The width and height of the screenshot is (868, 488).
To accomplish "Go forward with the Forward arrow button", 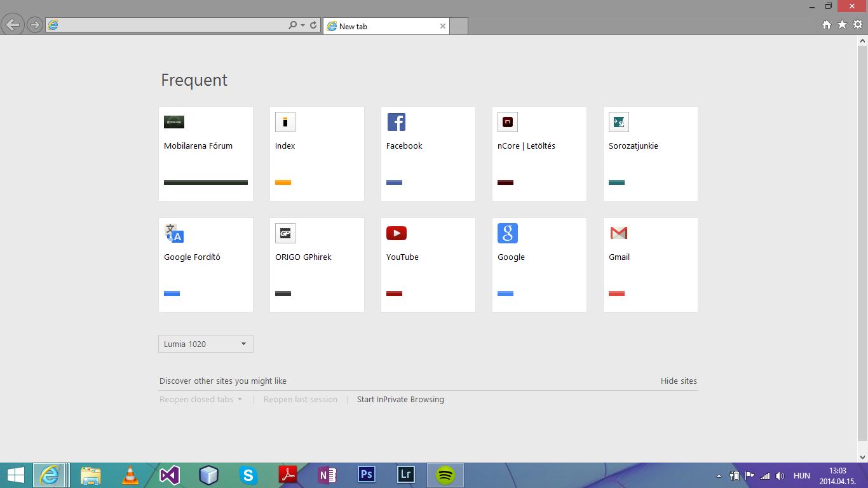I will point(35,25).
